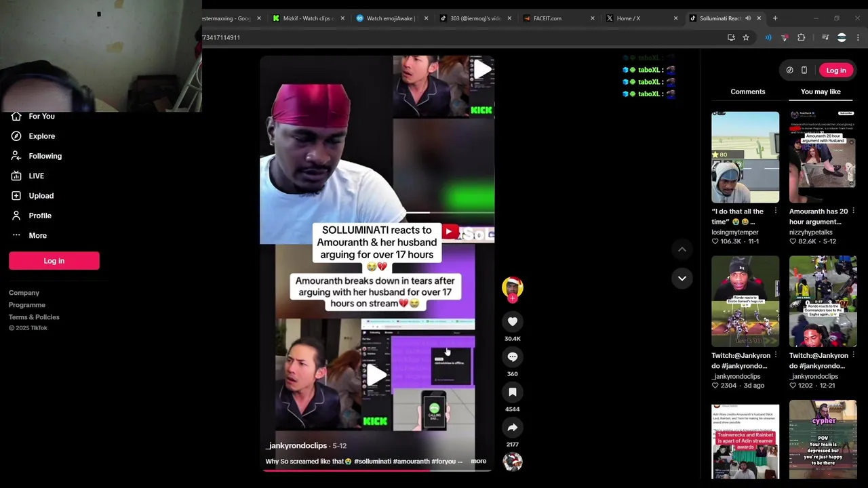Viewport: 868px width, 488px height.
Task: Open the _jankyrondoclips creator profile link
Action: tap(296, 446)
